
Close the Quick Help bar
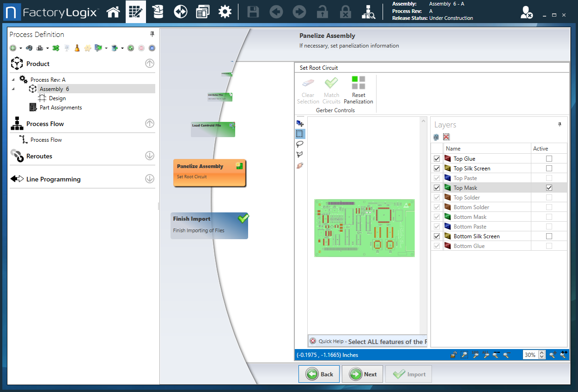click(313, 341)
